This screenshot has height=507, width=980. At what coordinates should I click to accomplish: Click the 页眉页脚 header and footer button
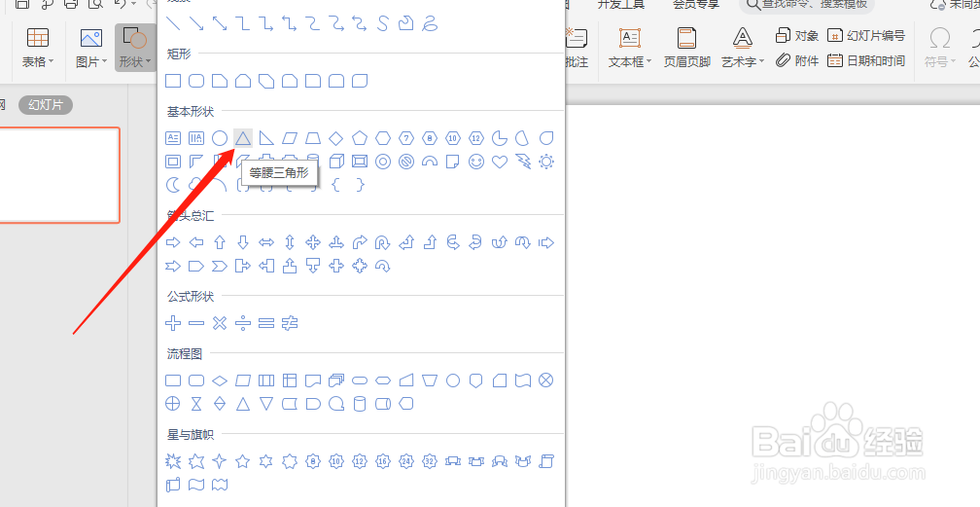[x=686, y=47]
